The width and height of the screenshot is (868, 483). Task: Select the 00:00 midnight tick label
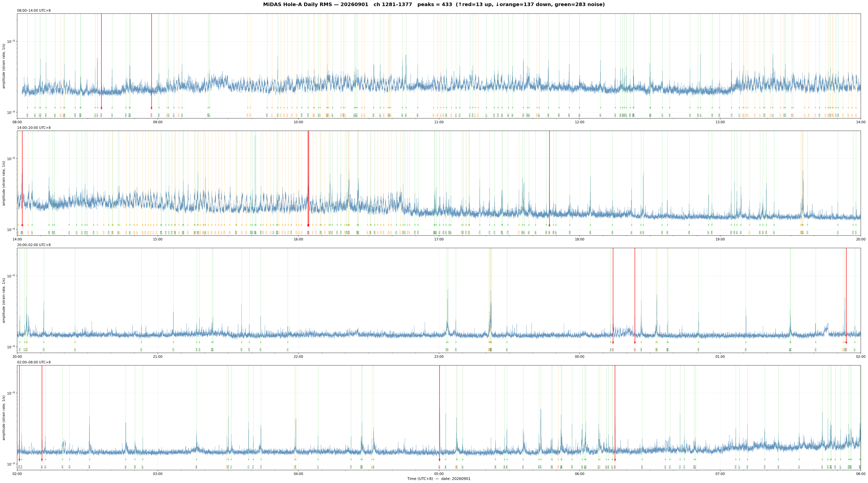tap(580, 356)
